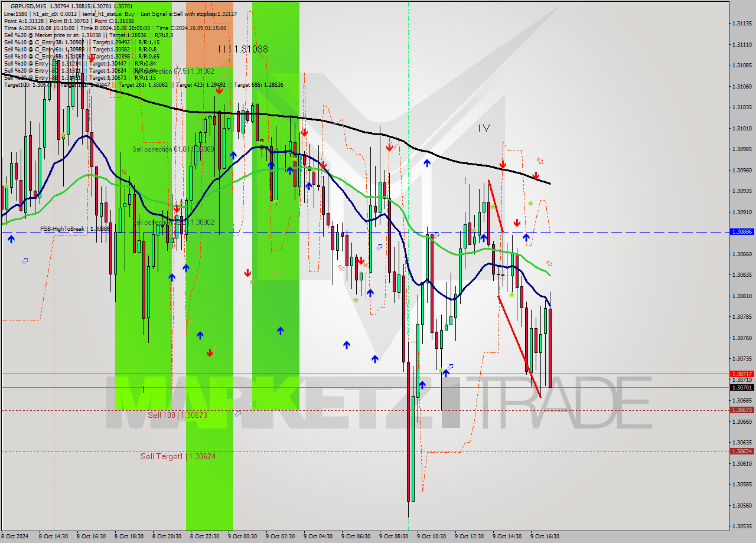The width and height of the screenshot is (756, 543).
Task: Click the 'Sell correction 87.5 | 1.31082' label
Action: tap(173, 71)
